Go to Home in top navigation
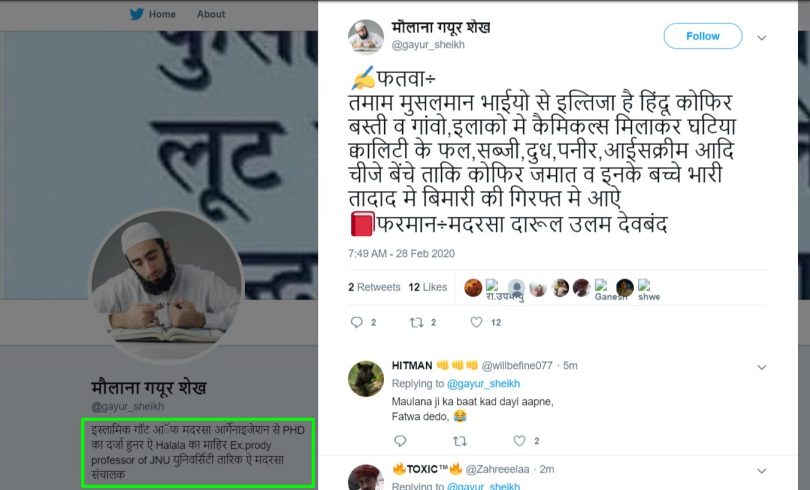The image size is (810, 490). click(x=162, y=14)
